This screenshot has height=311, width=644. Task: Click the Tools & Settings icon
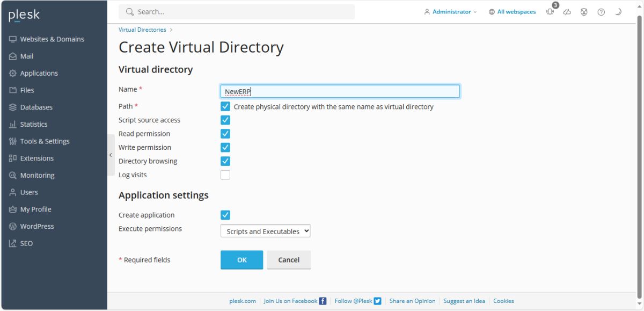[x=13, y=141]
